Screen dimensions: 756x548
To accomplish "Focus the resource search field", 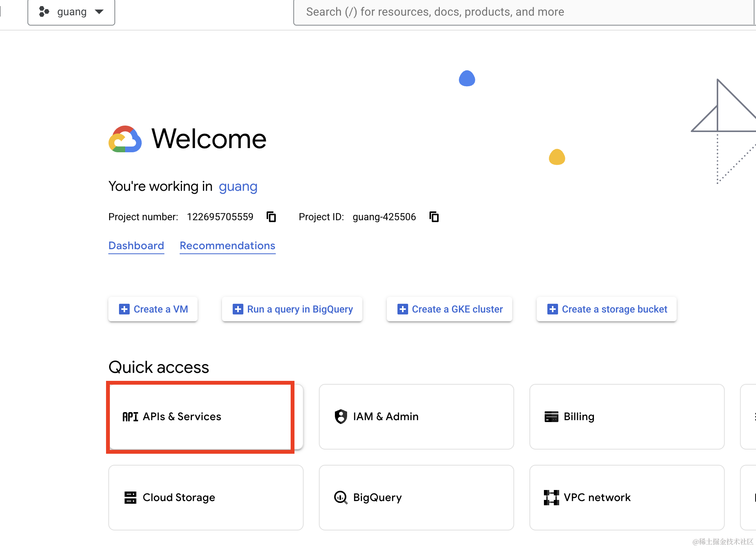I will (x=523, y=12).
